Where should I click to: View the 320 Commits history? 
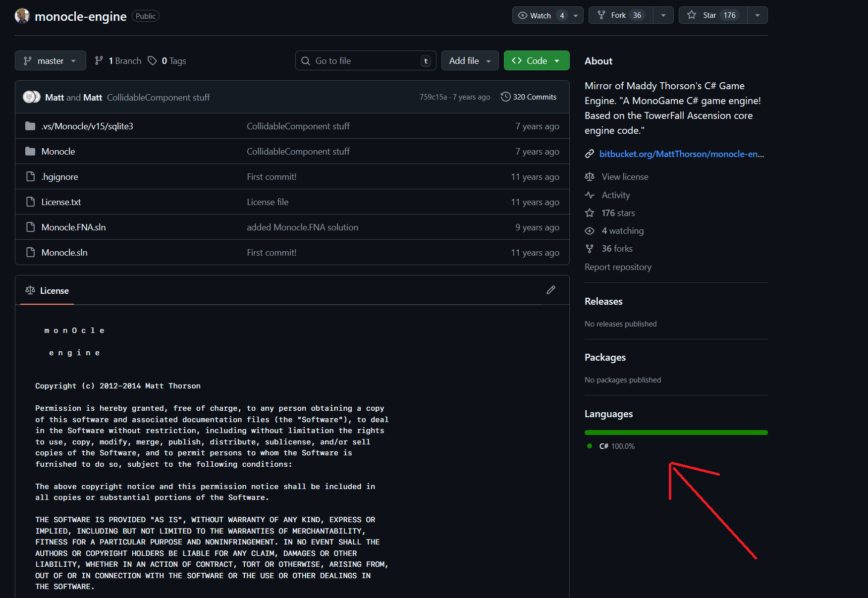(529, 97)
